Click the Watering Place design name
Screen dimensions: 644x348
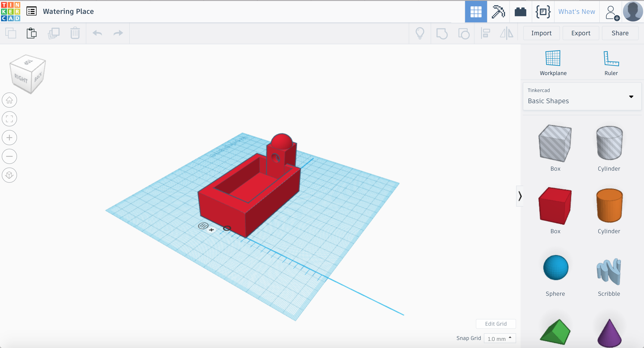tap(68, 11)
